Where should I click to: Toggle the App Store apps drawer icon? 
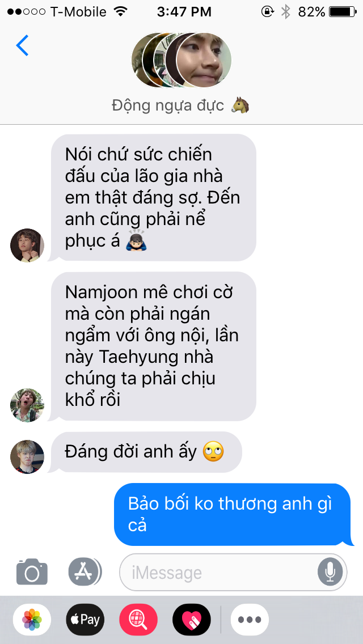[85, 571]
